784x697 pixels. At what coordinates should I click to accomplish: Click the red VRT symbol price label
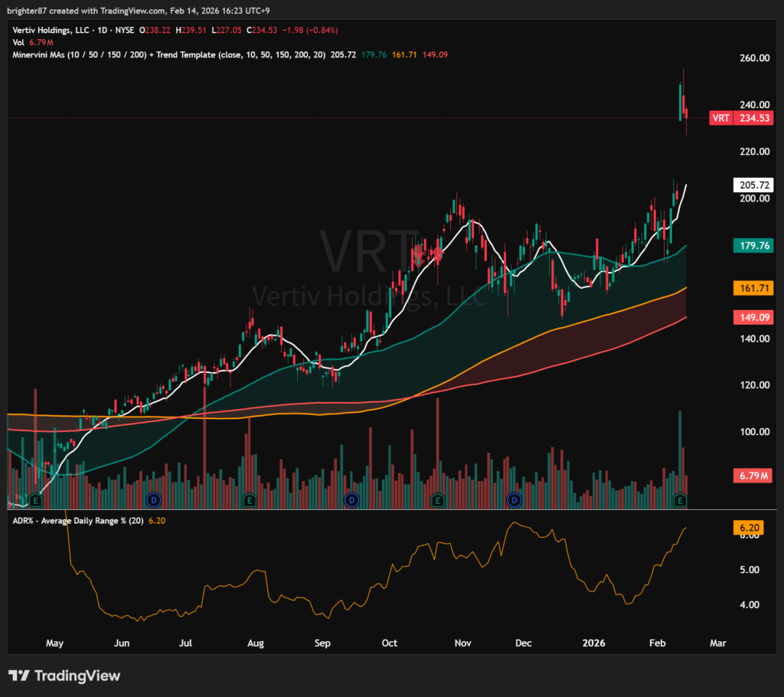[x=720, y=118]
